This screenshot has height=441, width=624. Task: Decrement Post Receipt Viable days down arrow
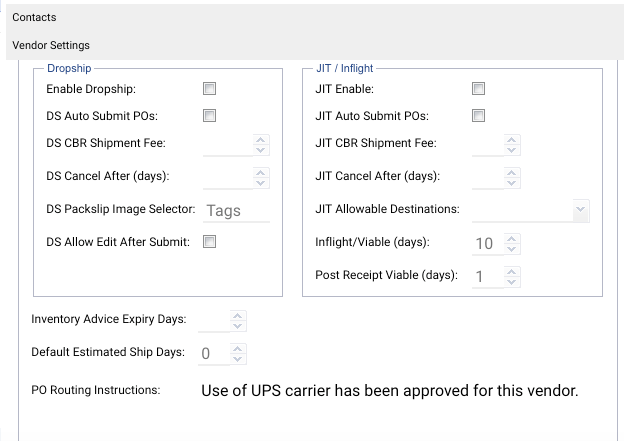[x=512, y=282]
